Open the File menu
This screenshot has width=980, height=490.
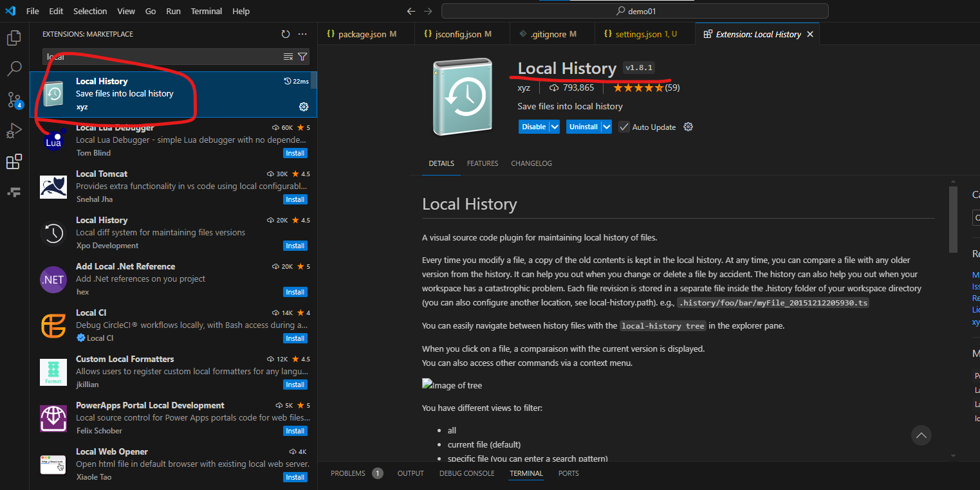click(33, 11)
